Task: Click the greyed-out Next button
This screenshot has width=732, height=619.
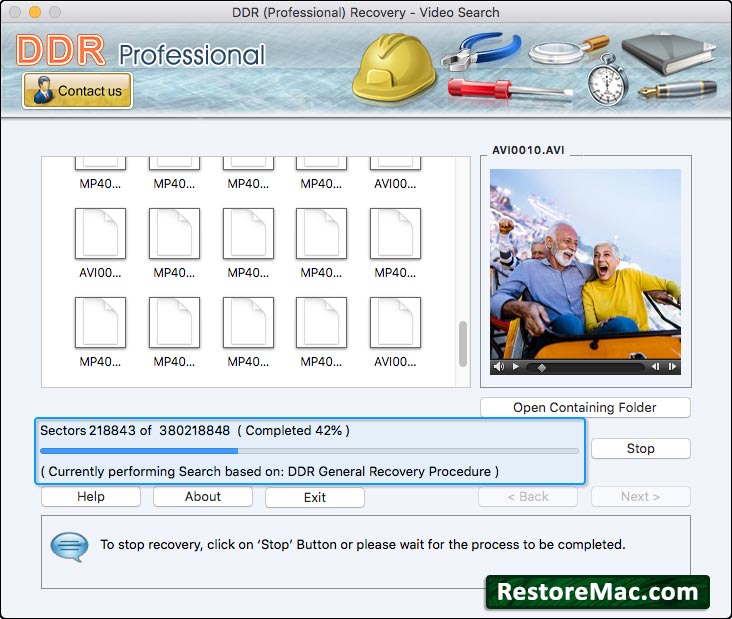Action: (640, 497)
